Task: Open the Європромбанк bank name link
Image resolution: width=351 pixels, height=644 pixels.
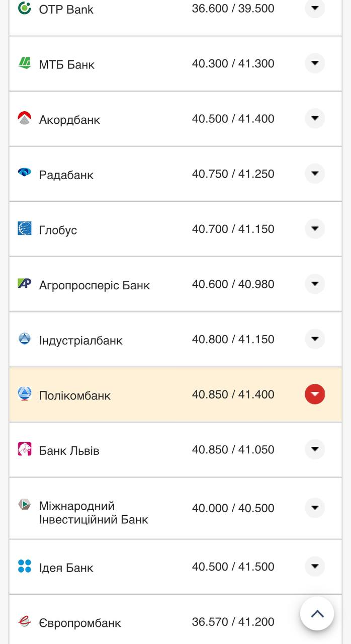Action: click(x=80, y=623)
